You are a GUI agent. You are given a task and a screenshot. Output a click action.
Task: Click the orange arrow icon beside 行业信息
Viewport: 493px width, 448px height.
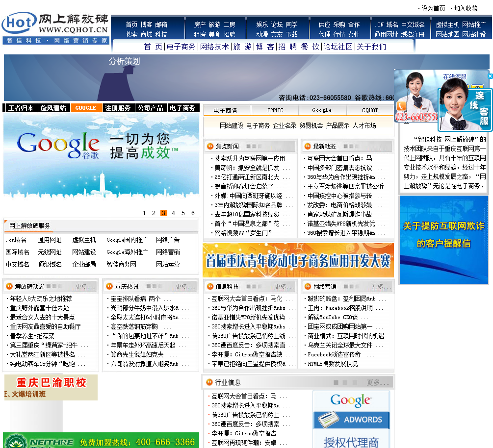[209, 382]
